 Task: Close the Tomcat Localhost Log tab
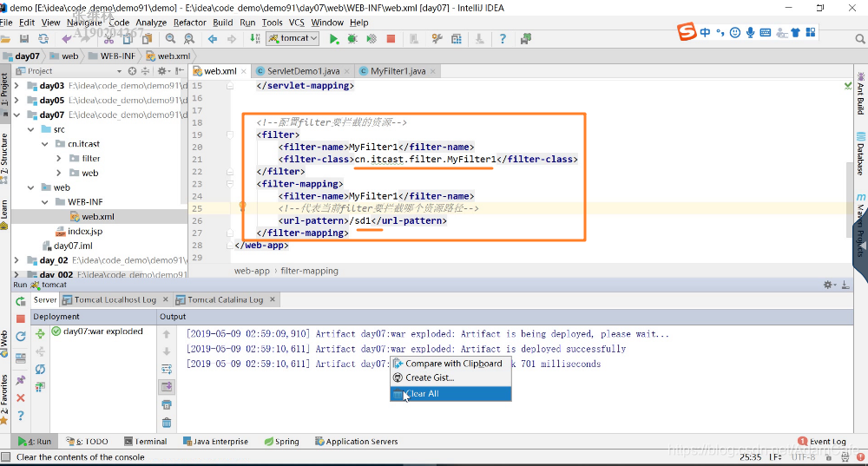pyautogui.click(x=165, y=299)
